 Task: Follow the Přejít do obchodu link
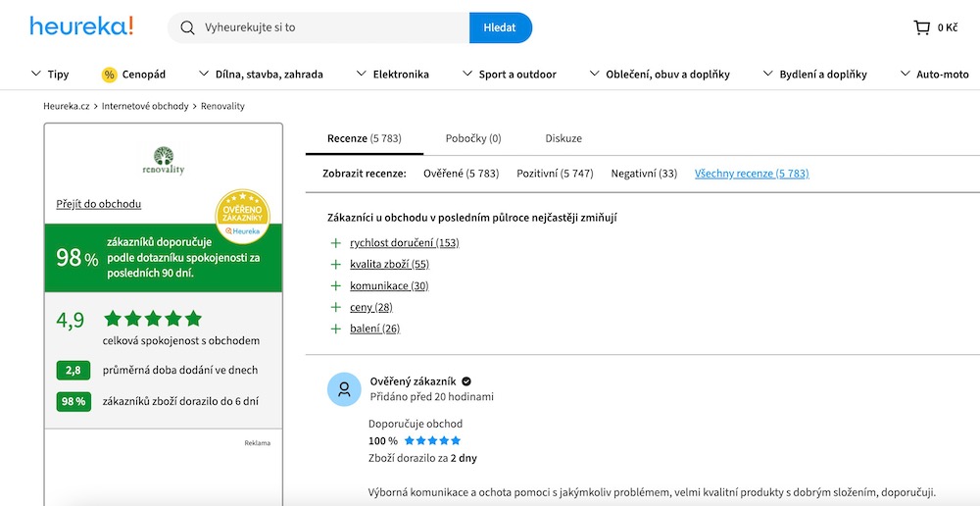[99, 204]
